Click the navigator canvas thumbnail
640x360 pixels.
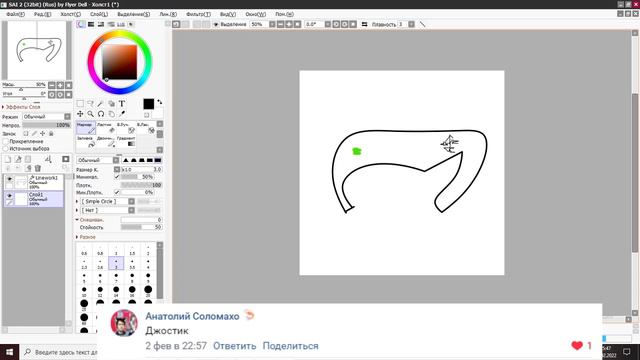pos(37,50)
